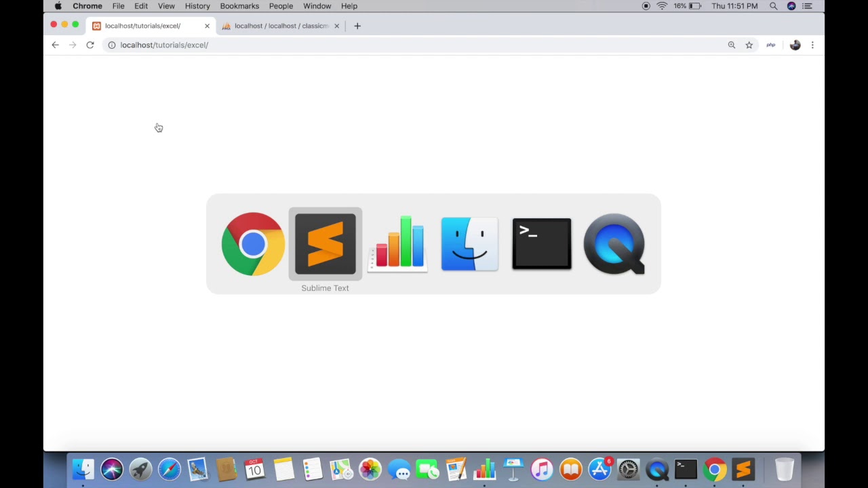The width and height of the screenshot is (868, 488).
Task: Open the File menu
Action: (118, 6)
